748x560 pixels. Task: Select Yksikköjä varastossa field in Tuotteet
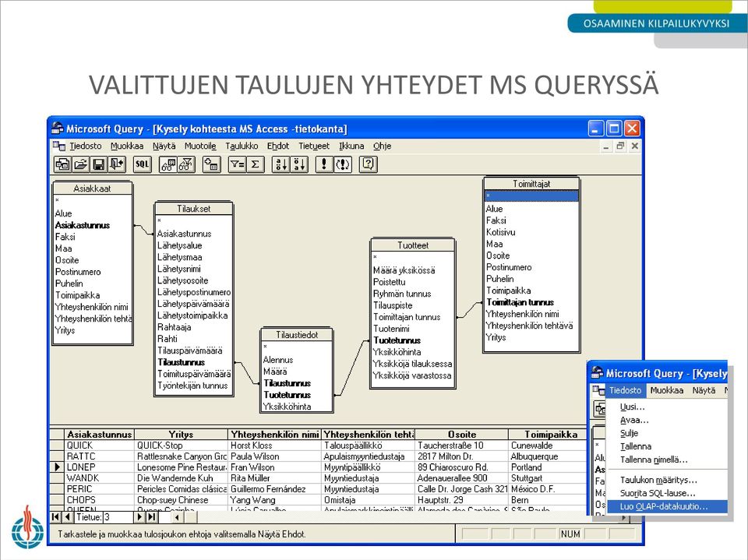pos(412,375)
